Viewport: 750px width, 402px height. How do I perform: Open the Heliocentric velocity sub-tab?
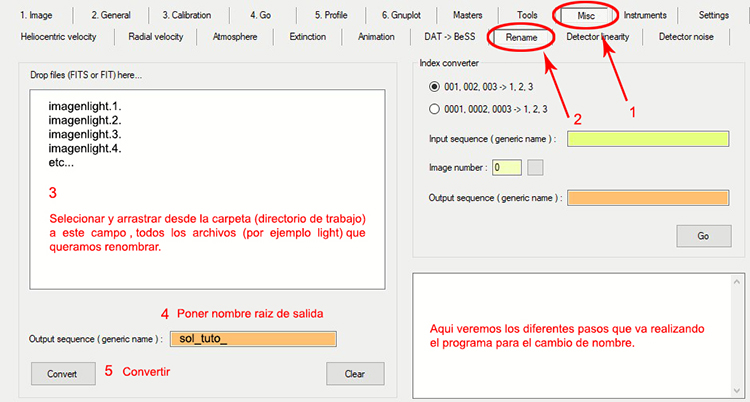click(63, 37)
